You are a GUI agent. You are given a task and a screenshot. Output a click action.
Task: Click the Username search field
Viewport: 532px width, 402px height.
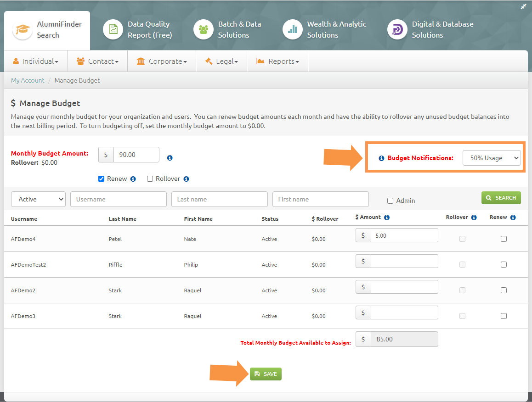[x=119, y=199]
